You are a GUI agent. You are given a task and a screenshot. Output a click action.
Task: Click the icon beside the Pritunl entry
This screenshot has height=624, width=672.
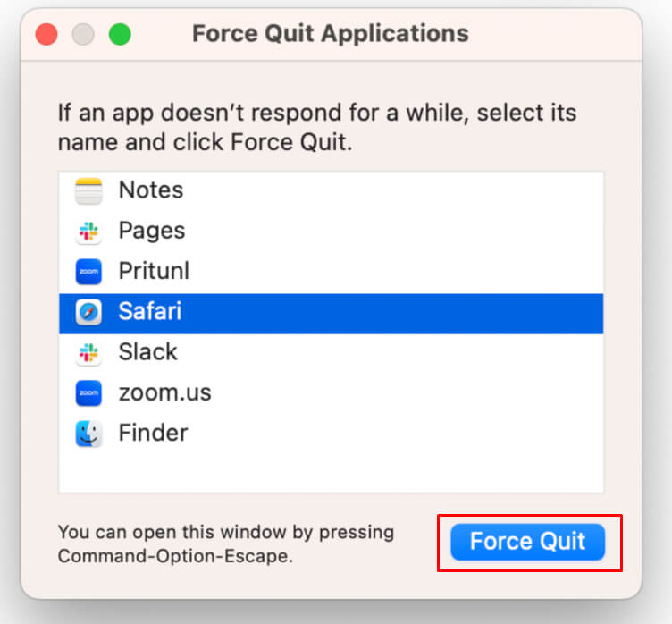(88, 271)
